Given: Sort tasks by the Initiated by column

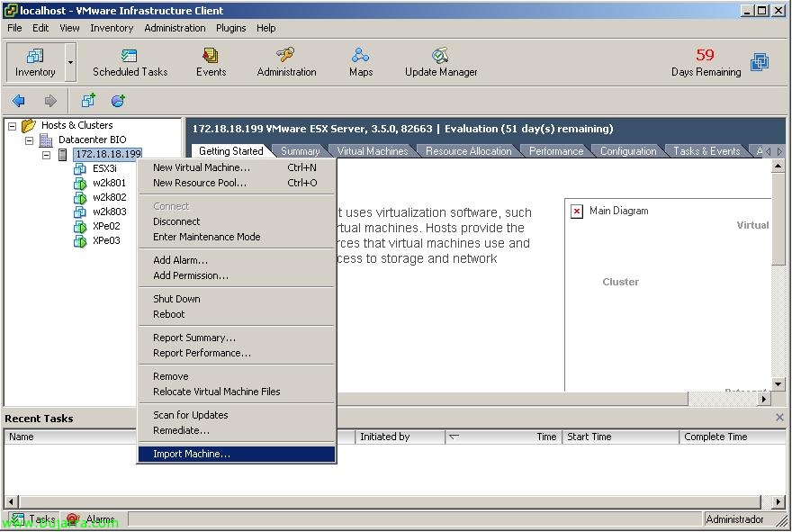Looking at the screenshot, I should tap(400, 437).
